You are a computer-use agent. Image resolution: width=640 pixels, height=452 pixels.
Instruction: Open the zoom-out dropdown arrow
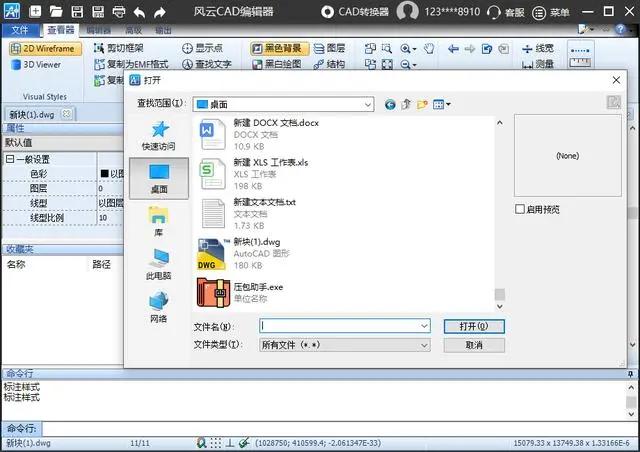pos(415,65)
